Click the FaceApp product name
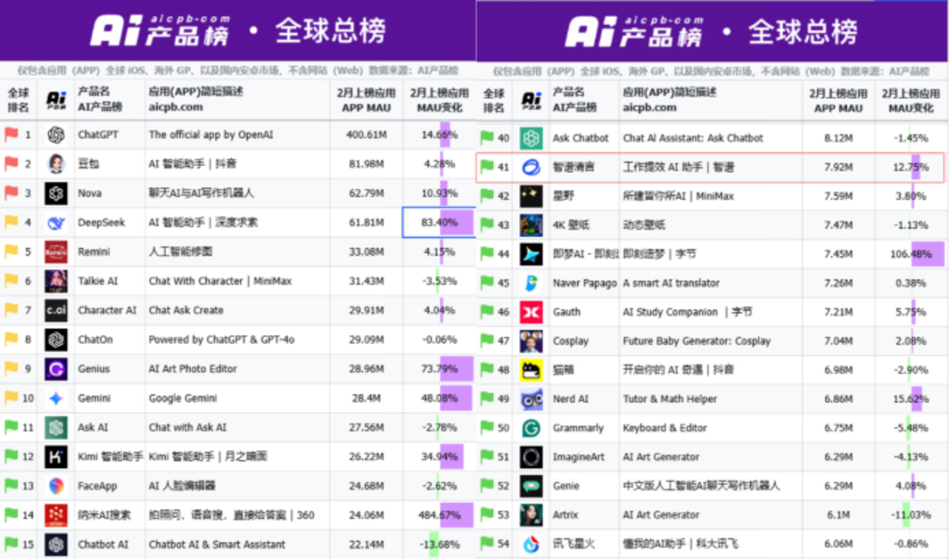Viewport: 950px width, 560px height. (97, 486)
